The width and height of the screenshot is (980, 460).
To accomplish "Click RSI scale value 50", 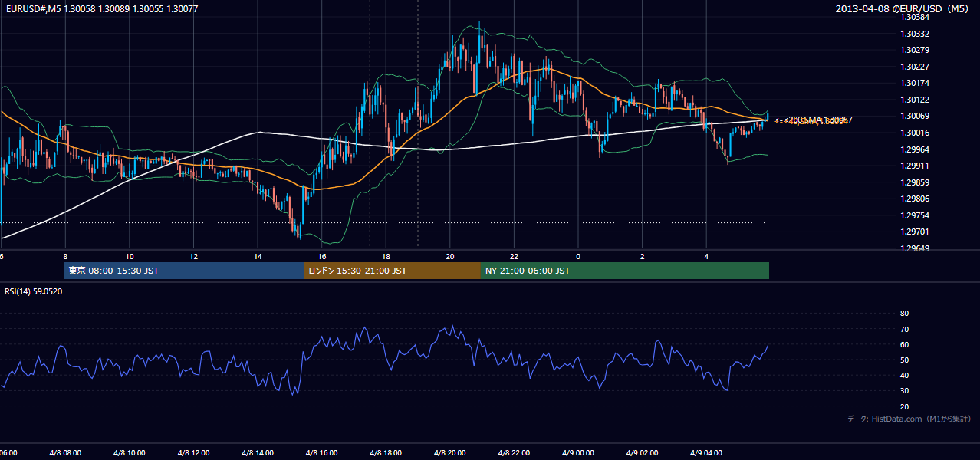I will 904,360.
